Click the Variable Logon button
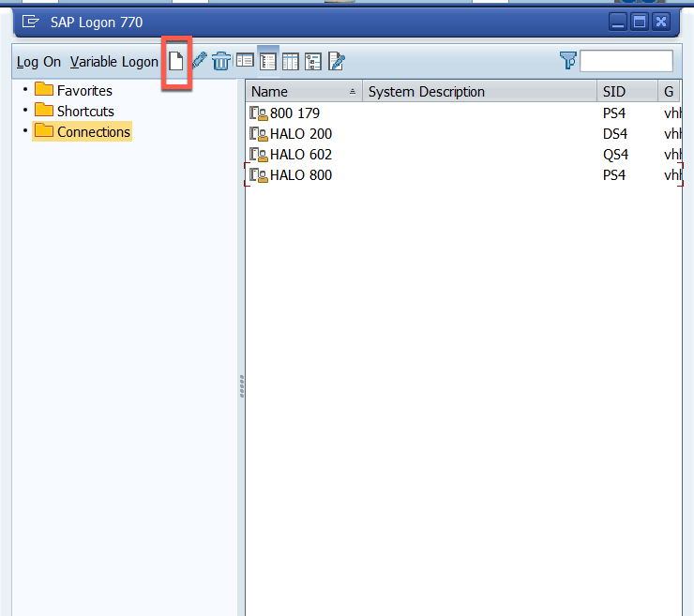 pyautogui.click(x=113, y=62)
